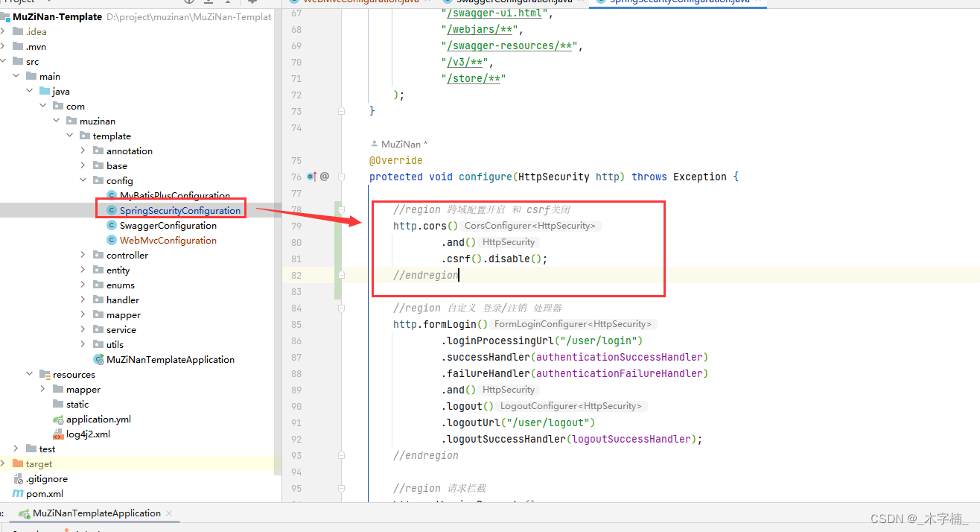Expand the entity package

[83, 270]
